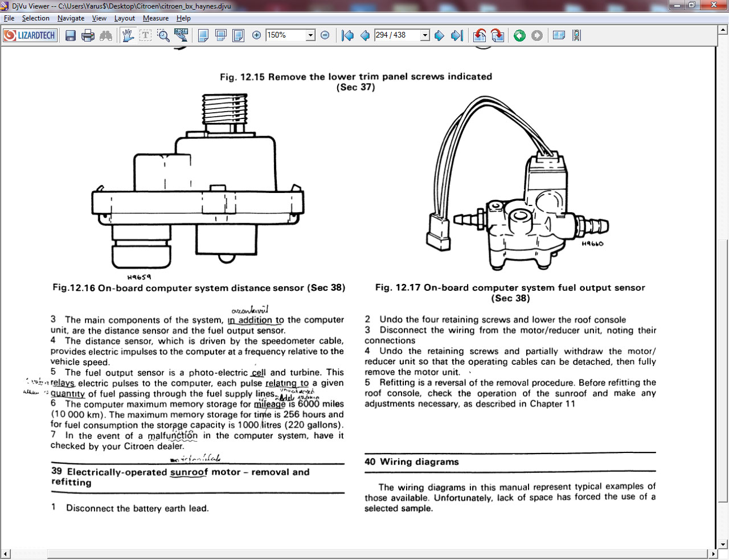Screen dimensions: 729x560
Task: Open the Help menu
Action: 183,18
